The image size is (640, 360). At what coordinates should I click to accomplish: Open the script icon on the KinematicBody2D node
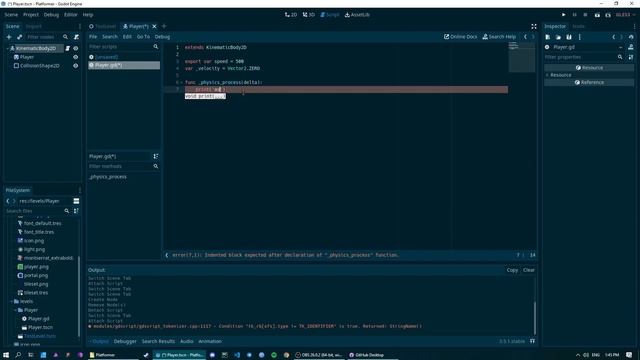point(68,48)
